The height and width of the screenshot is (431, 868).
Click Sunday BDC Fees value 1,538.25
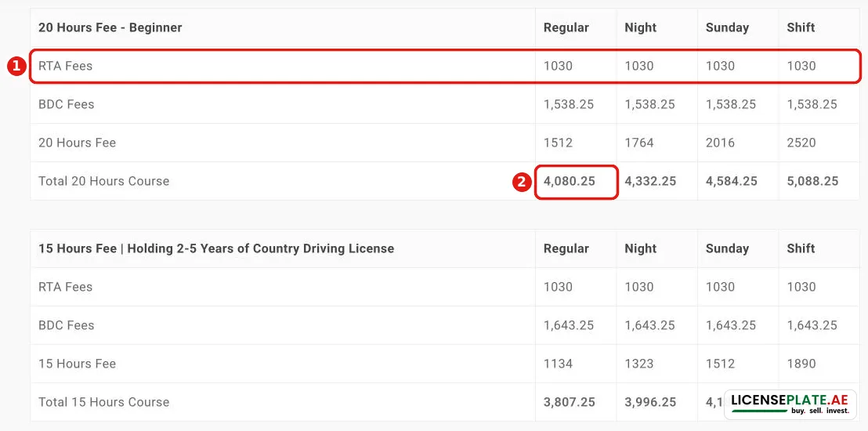[731, 104]
